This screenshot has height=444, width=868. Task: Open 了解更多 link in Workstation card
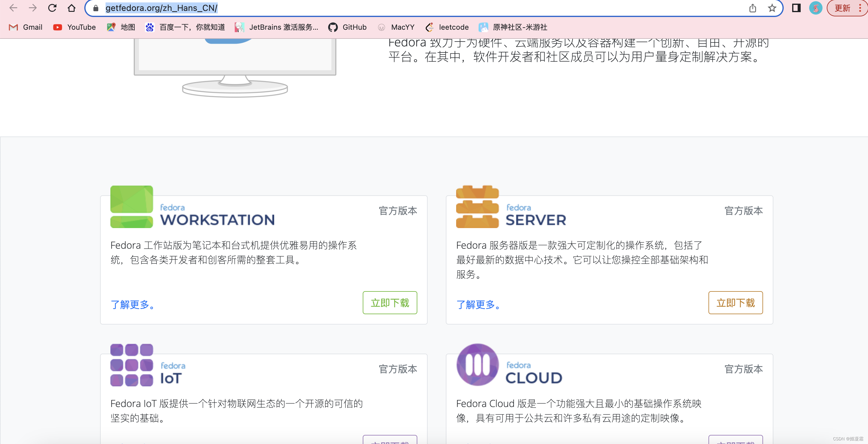pyautogui.click(x=133, y=304)
